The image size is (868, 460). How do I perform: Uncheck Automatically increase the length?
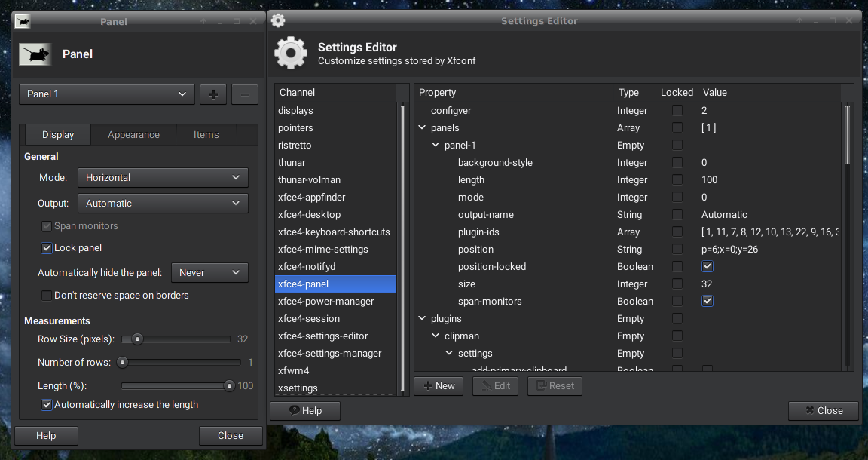[x=47, y=405]
